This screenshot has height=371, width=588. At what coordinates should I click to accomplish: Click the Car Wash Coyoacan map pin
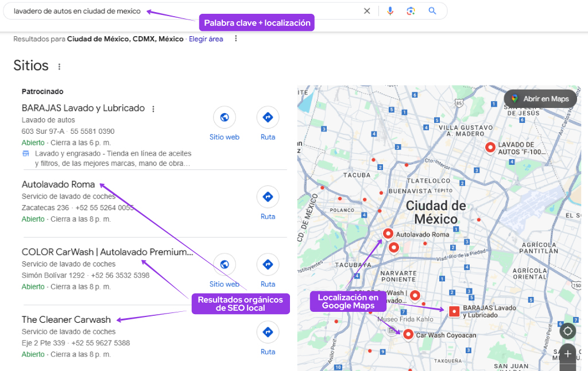[x=408, y=334]
